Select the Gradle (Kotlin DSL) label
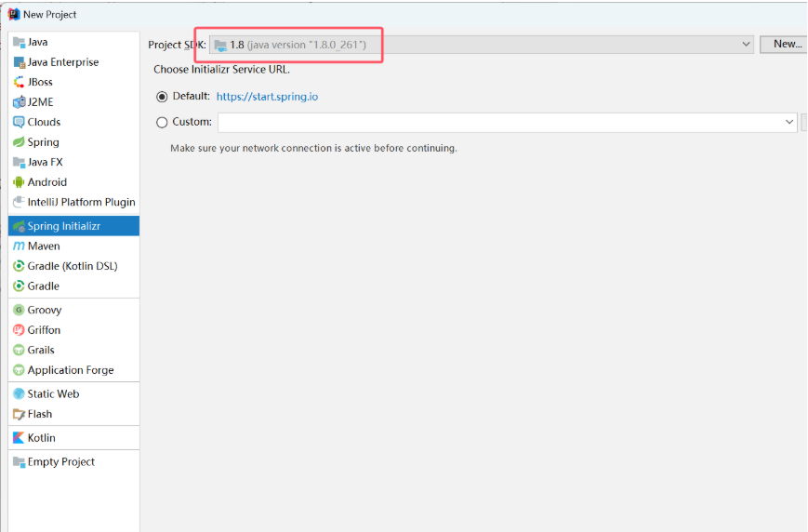 point(73,266)
